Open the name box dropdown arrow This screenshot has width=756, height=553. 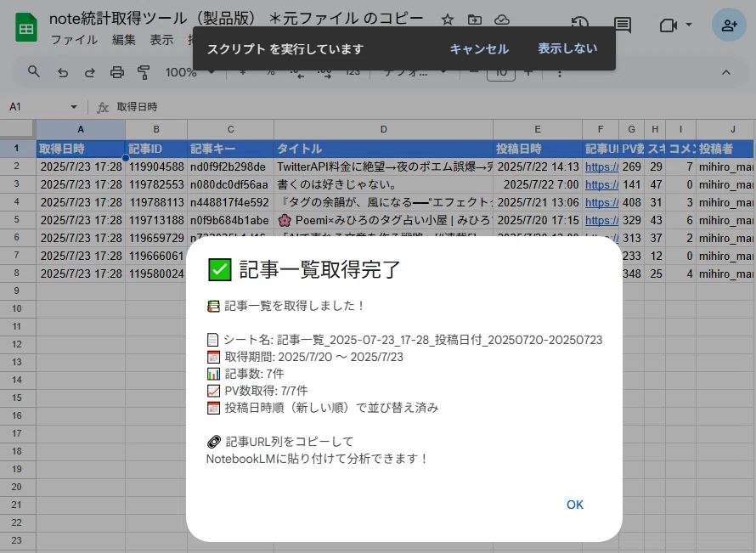point(74,106)
